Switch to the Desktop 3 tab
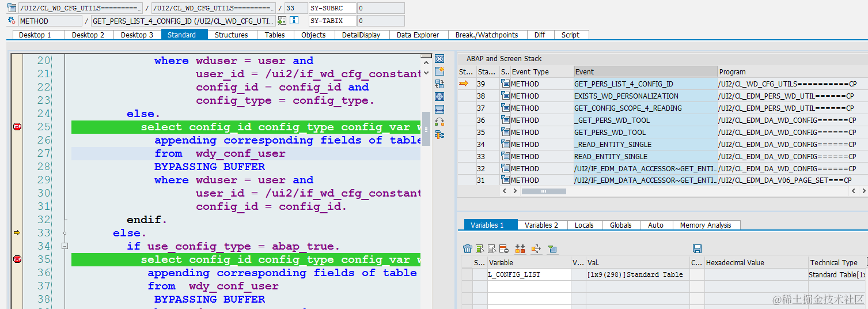The image size is (868, 309). (137, 35)
